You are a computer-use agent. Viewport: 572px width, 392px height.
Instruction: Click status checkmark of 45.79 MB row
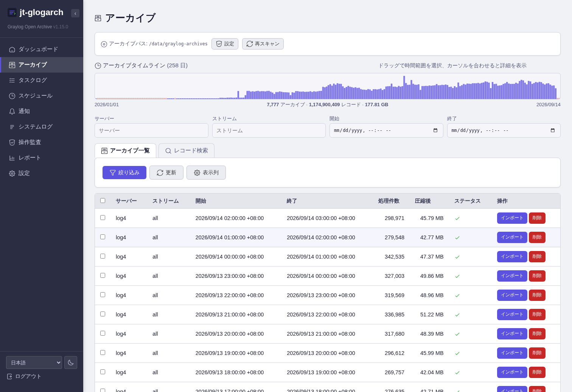[x=457, y=218]
